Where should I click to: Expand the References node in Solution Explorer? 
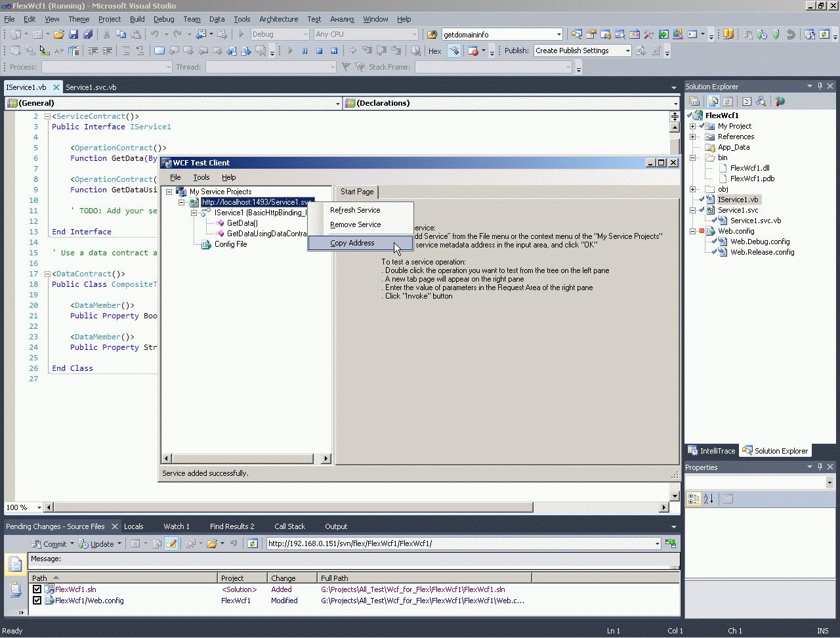pos(692,137)
